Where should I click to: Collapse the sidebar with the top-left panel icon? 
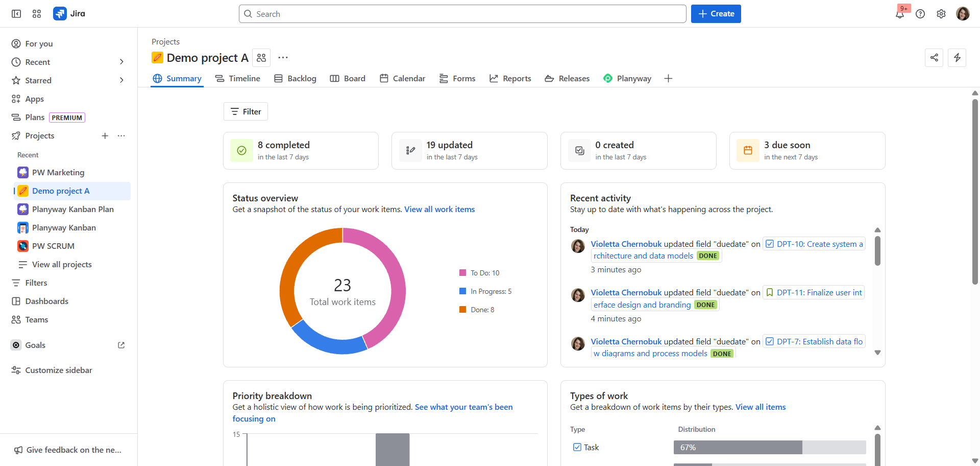(16, 14)
